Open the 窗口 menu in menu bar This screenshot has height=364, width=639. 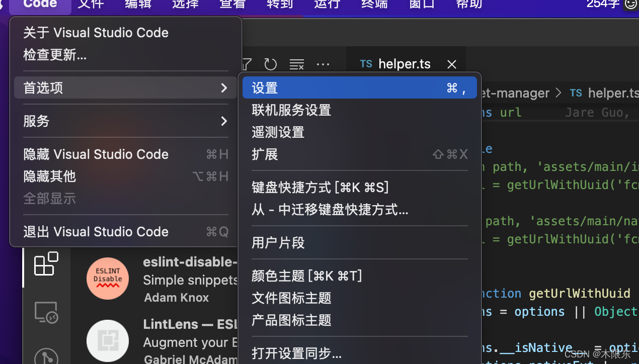422,4
